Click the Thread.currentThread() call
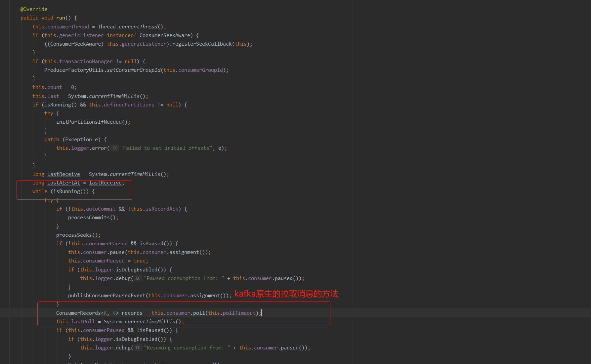591x364 pixels. (132, 26)
